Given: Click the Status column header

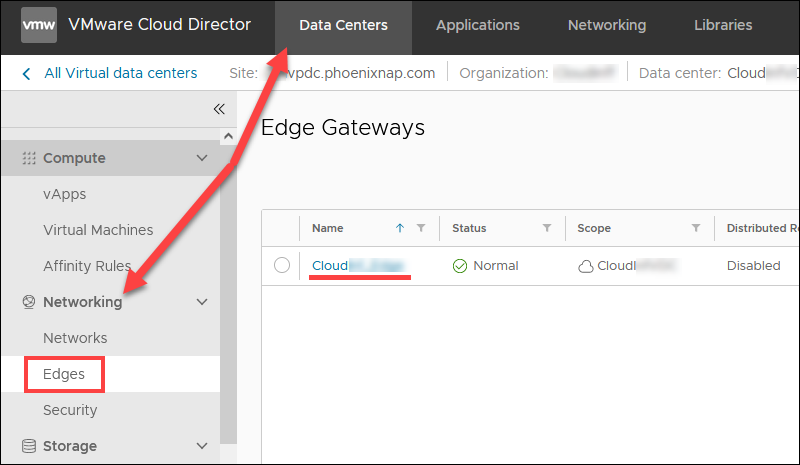Looking at the screenshot, I should pyautogui.click(x=469, y=228).
